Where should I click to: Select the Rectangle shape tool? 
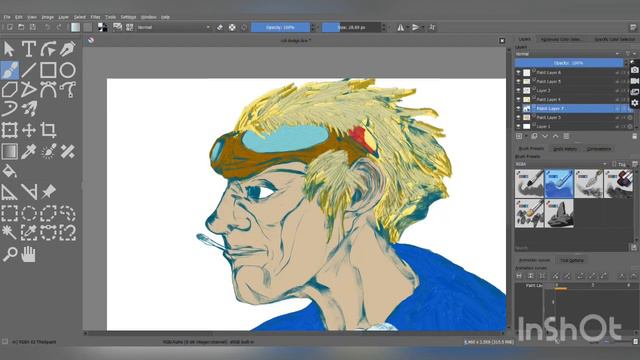[48, 70]
